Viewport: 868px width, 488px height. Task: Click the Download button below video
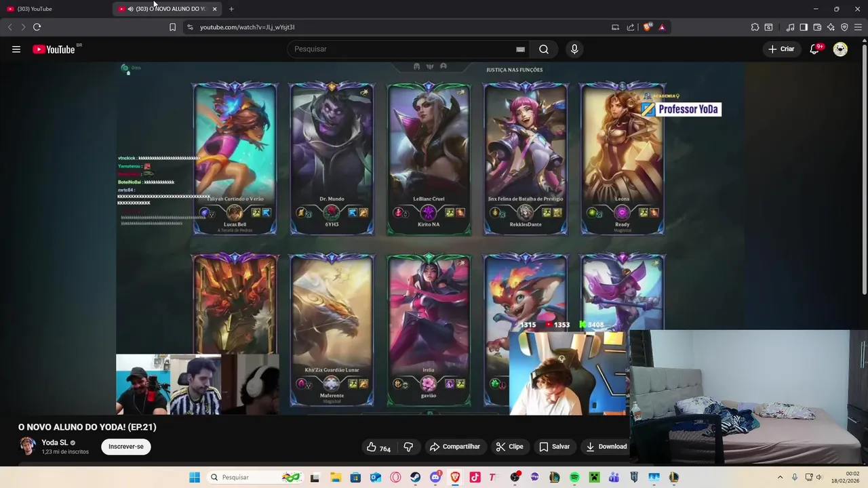click(x=606, y=447)
